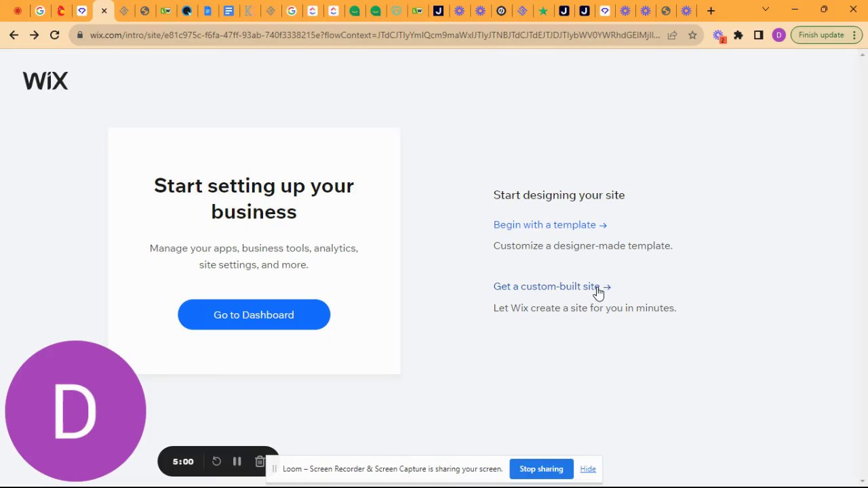Open Chrome side panel
The height and width of the screenshot is (488, 868).
(758, 35)
